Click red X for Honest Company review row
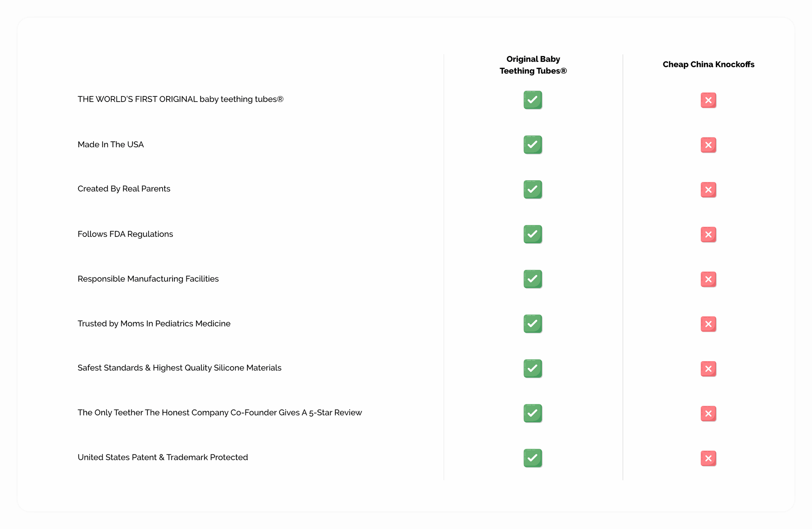The image size is (812, 529). click(708, 414)
